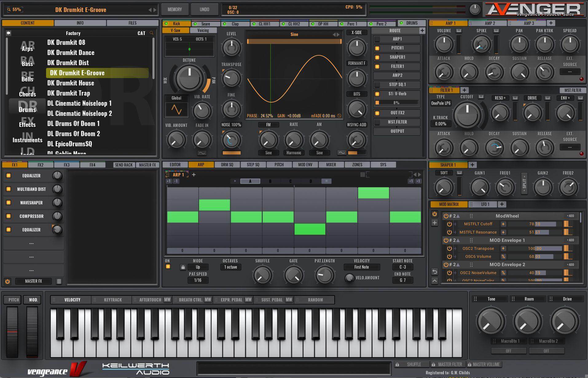Toggle the Waveshaper effect on/off
The image size is (588, 378).
pyautogui.click(x=9, y=203)
